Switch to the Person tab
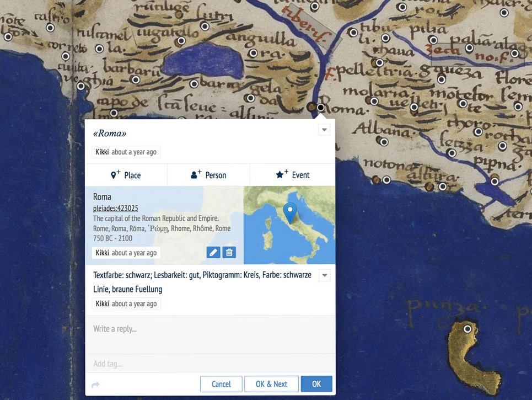 coord(208,175)
